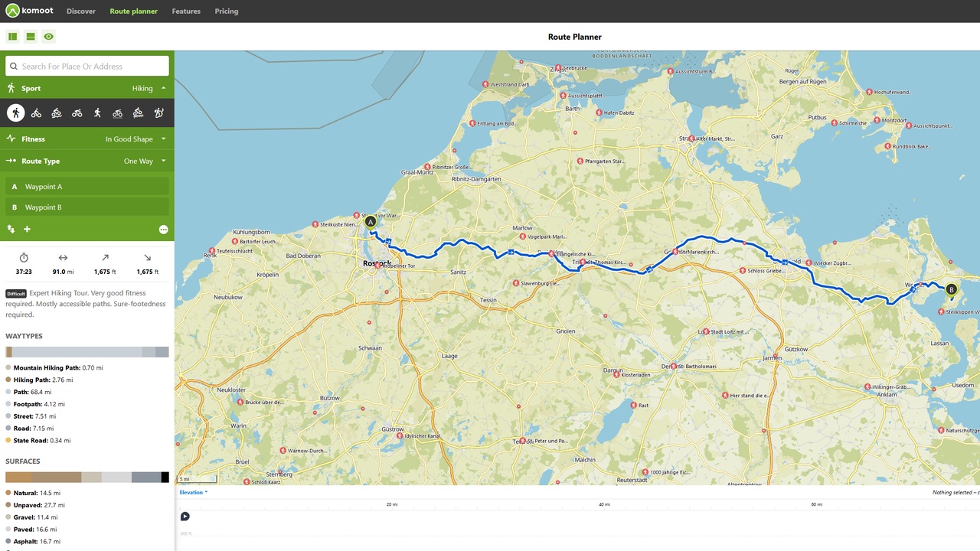Select the running sport icon

97,113
